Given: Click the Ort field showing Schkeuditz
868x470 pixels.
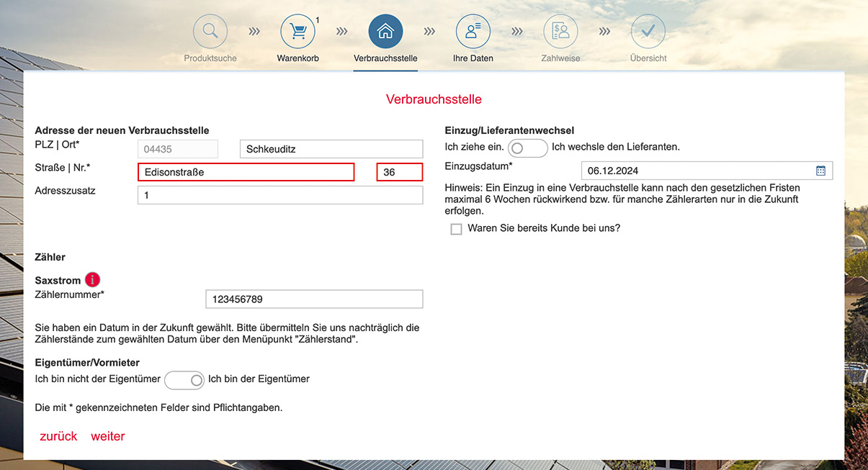Looking at the screenshot, I should (x=331, y=149).
